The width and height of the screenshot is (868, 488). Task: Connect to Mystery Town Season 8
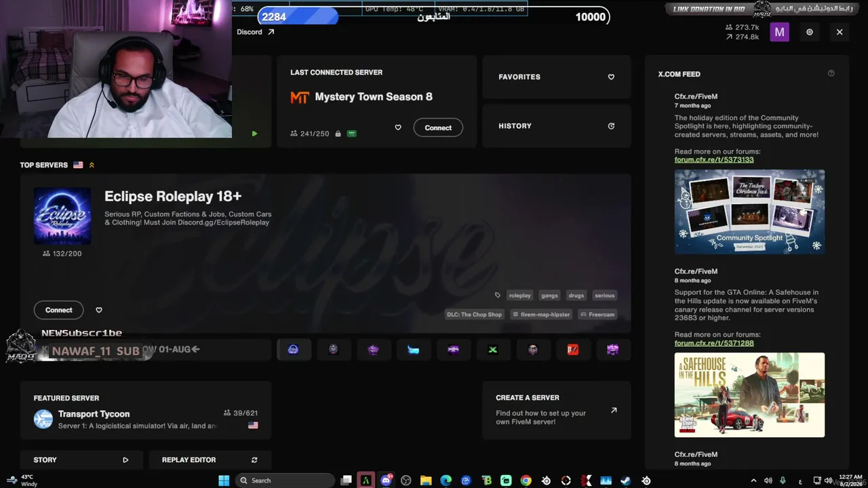438,127
